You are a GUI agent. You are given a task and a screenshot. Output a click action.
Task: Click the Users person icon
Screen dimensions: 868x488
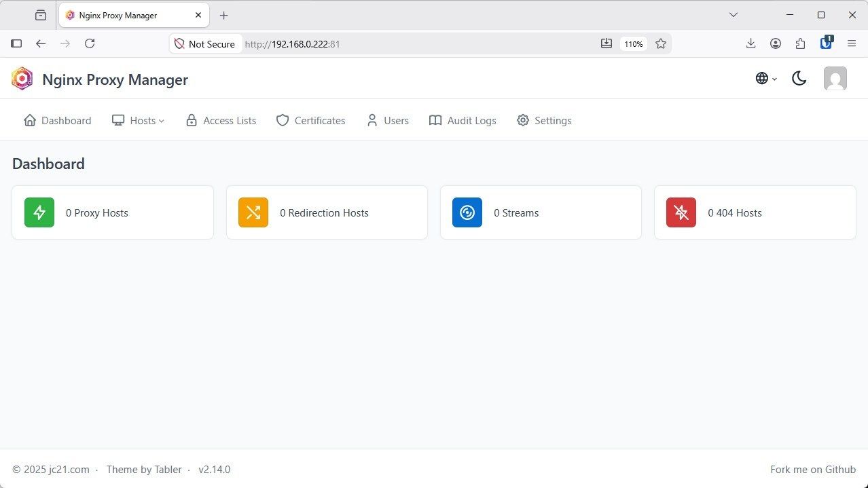tap(372, 120)
